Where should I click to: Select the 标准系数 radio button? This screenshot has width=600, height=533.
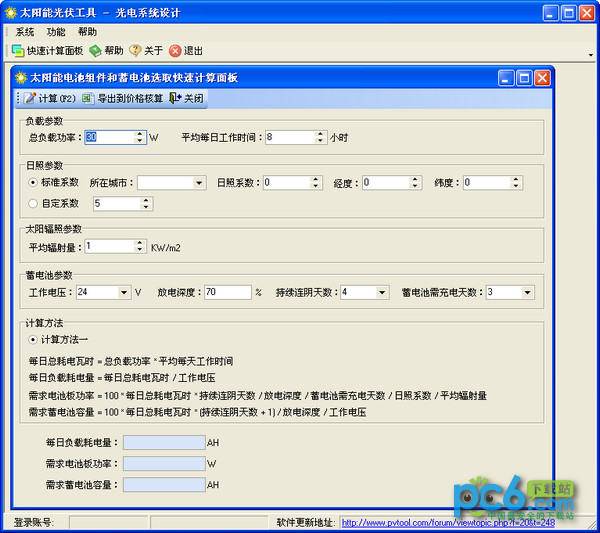[34, 183]
